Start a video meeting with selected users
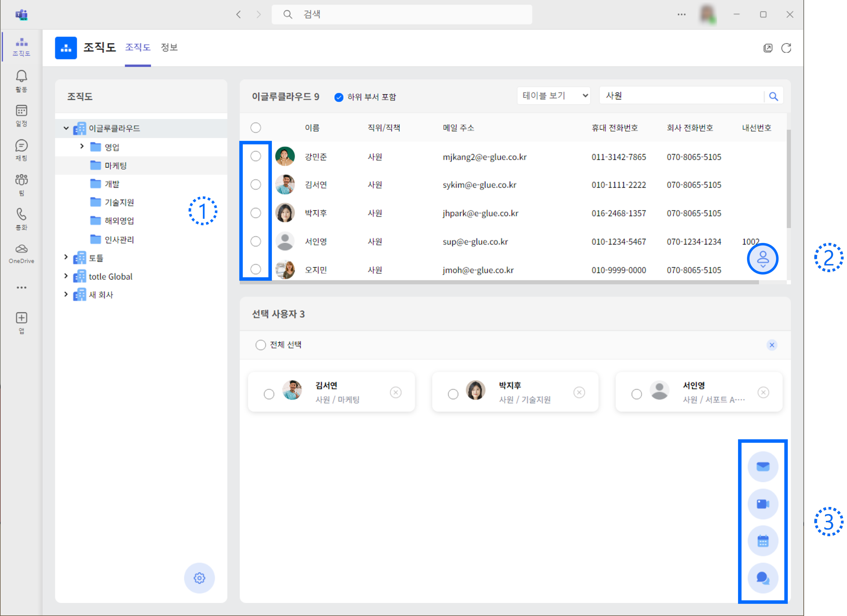Screen dimensions: 847x616 [x=763, y=504]
